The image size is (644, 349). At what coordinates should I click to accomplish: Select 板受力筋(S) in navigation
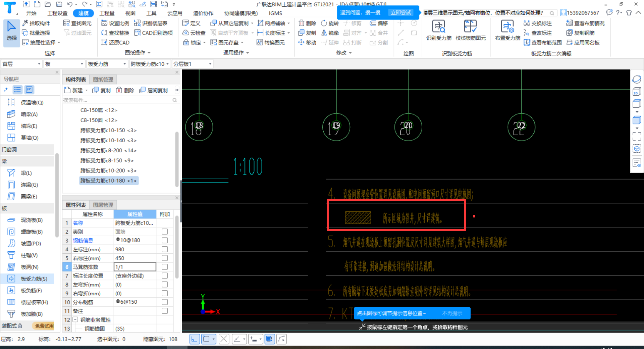[x=28, y=279]
